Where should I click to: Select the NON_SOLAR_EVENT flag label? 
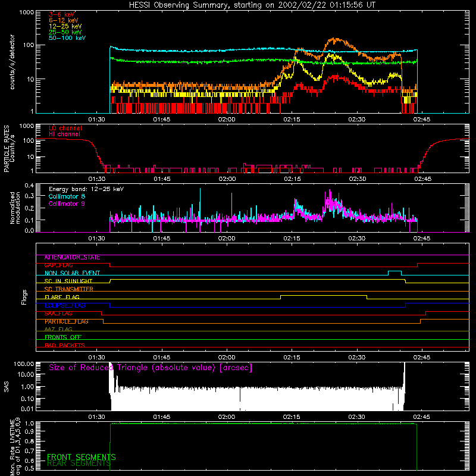72,273
